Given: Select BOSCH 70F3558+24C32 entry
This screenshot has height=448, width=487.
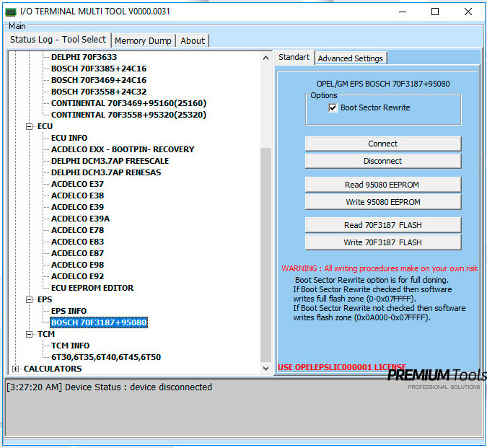Looking at the screenshot, I should coord(99,92).
